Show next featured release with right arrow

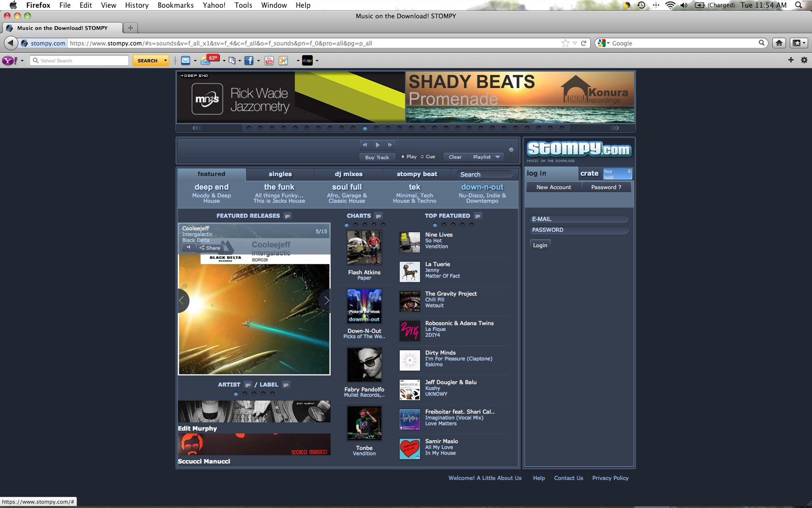[325, 300]
